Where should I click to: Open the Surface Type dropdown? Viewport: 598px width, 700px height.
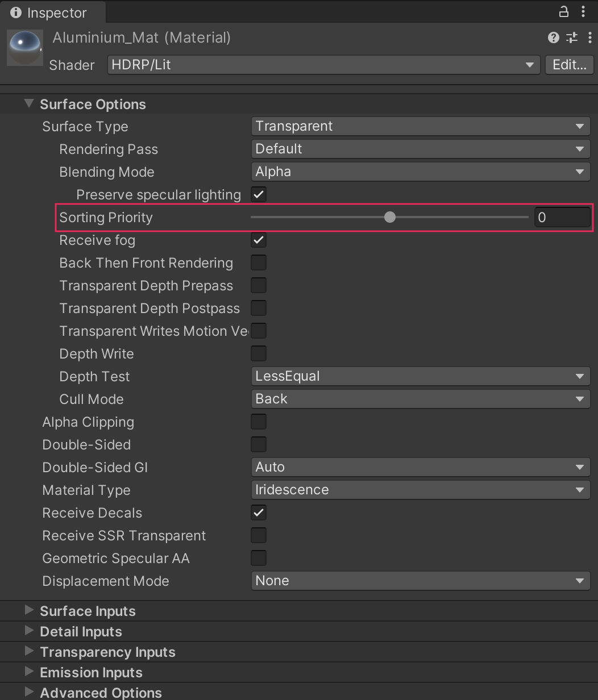coord(420,126)
